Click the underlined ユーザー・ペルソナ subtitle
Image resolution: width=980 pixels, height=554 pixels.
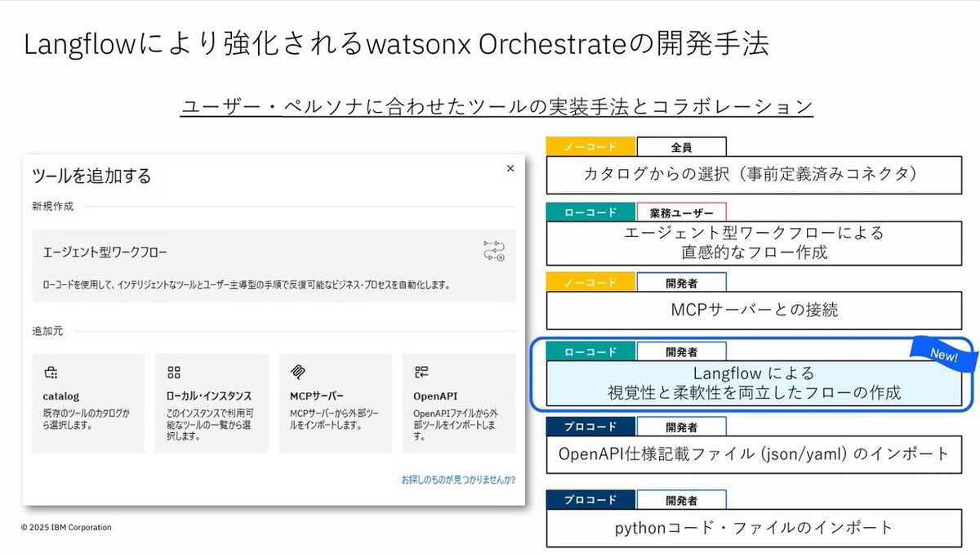pos(497,107)
